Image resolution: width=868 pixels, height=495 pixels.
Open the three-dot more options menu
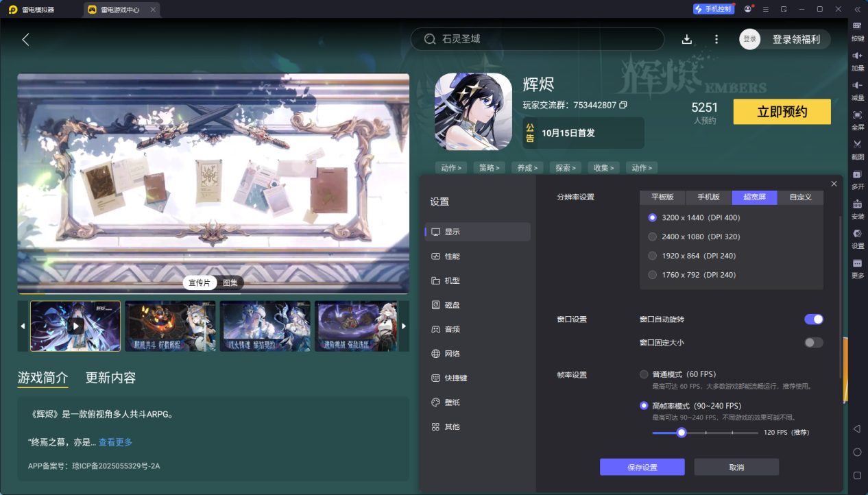[x=716, y=39]
